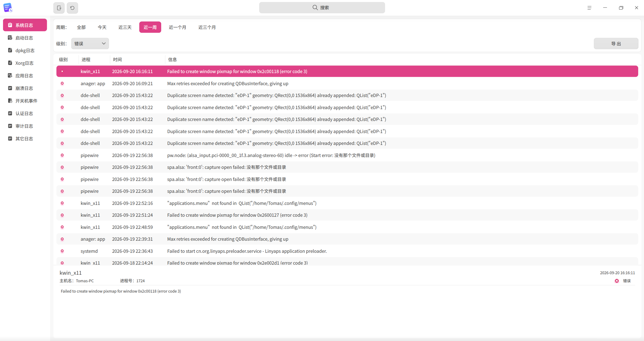Select the 今天 period filter
Image resolution: width=644 pixels, height=341 pixels.
pos(102,27)
